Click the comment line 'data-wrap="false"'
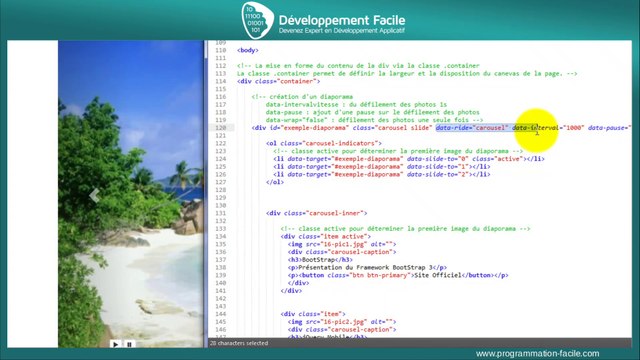Image resolution: width=640 pixels, height=360 pixels. coord(374,120)
